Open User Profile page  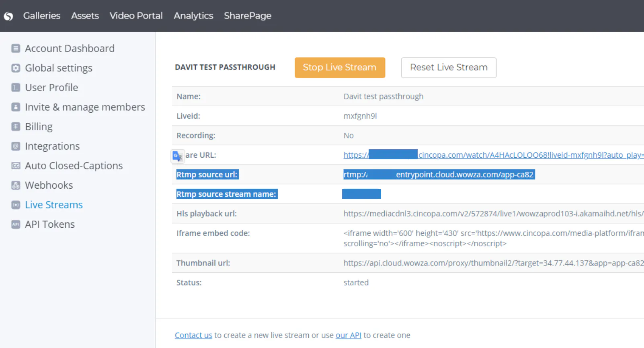coord(51,87)
